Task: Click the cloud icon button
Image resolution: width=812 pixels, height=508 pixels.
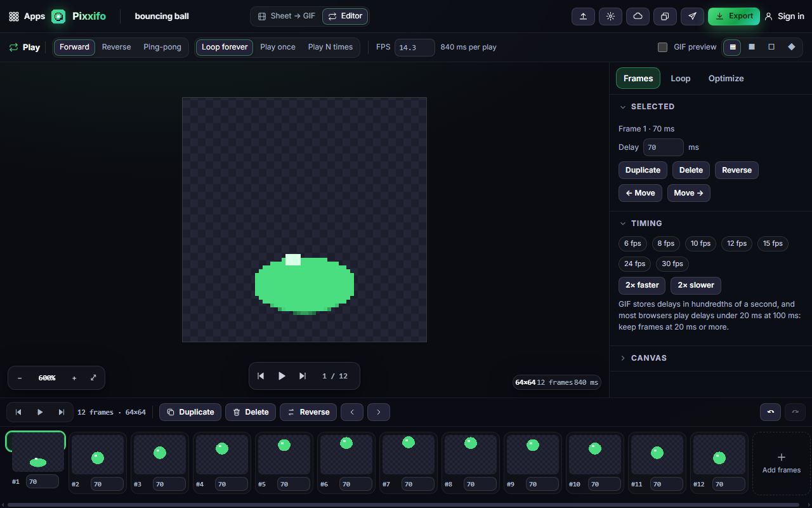Action: point(638,17)
